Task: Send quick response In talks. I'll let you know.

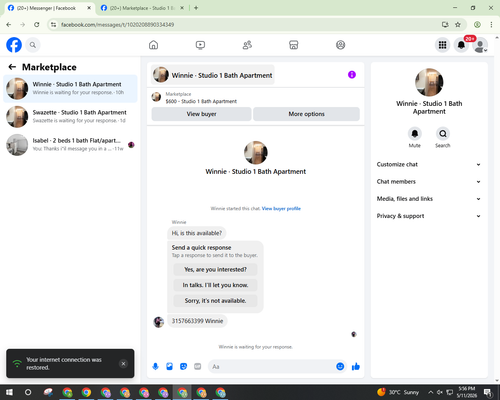Action: 215,285
